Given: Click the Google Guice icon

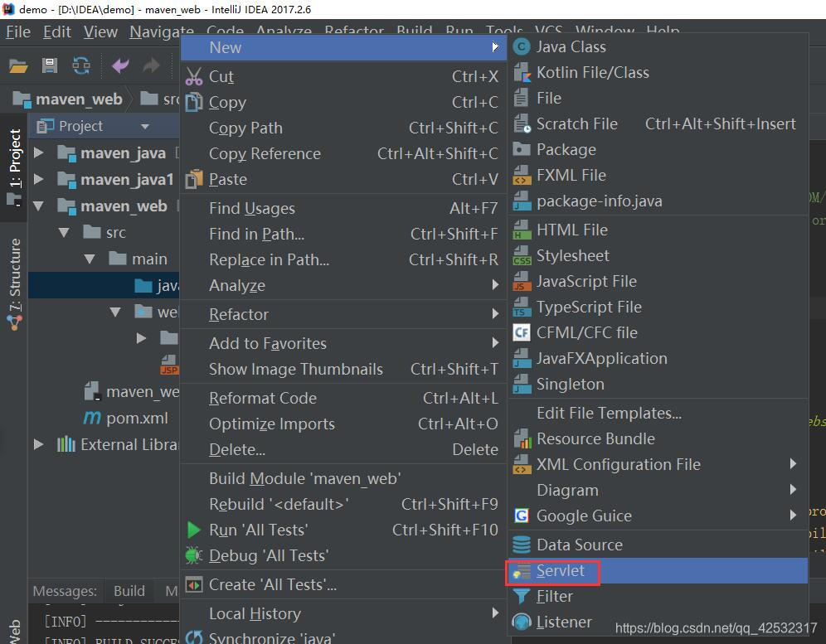Looking at the screenshot, I should pos(522,516).
